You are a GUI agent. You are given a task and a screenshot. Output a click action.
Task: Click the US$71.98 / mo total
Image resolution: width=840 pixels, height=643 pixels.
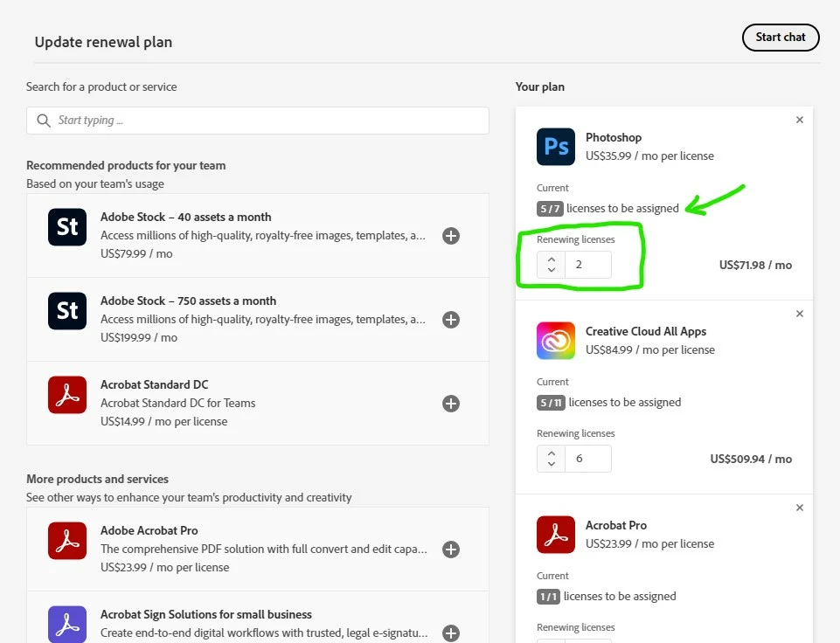click(x=755, y=265)
